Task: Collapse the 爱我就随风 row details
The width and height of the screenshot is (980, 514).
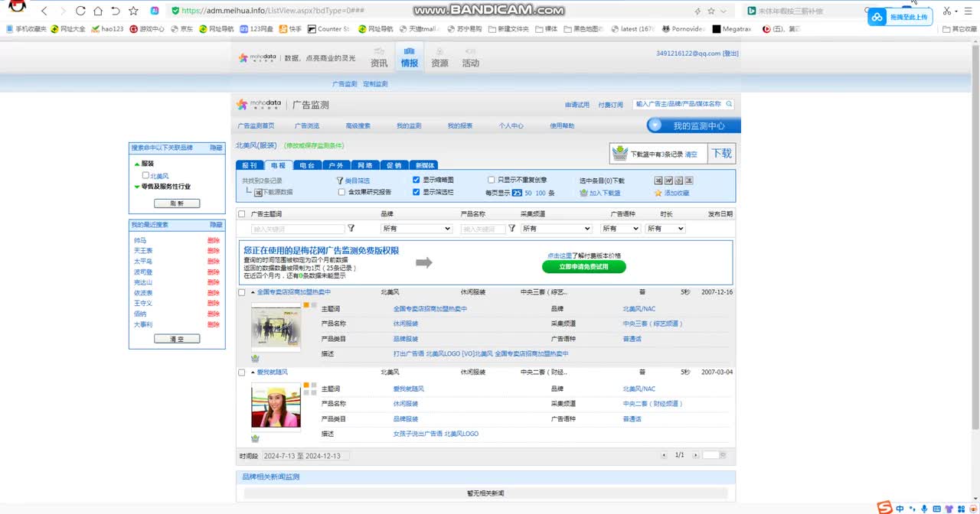Action: coord(253,372)
